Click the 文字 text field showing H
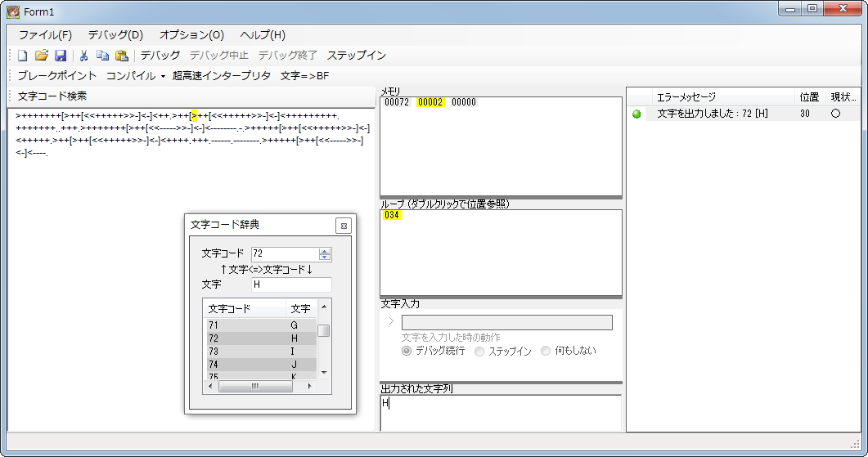 (x=291, y=285)
